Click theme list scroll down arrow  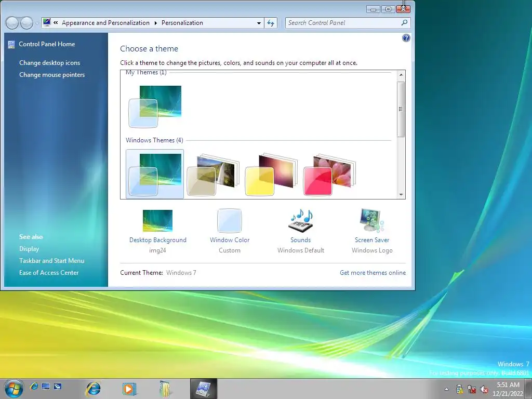coord(401,195)
